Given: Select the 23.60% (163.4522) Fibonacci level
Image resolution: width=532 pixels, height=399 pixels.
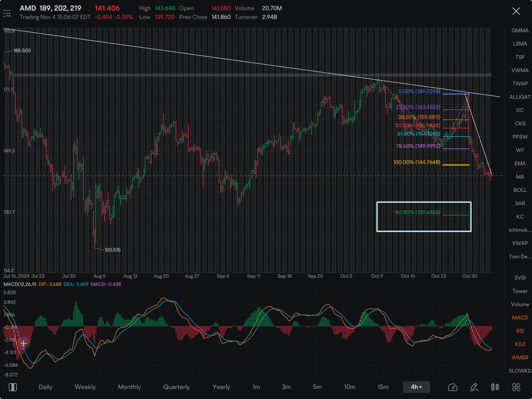Looking at the screenshot, I should (418, 107).
